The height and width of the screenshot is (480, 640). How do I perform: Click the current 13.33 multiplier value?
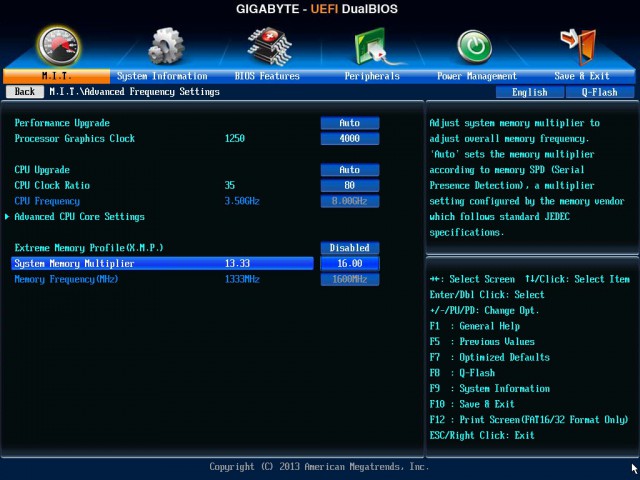click(x=237, y=264)
